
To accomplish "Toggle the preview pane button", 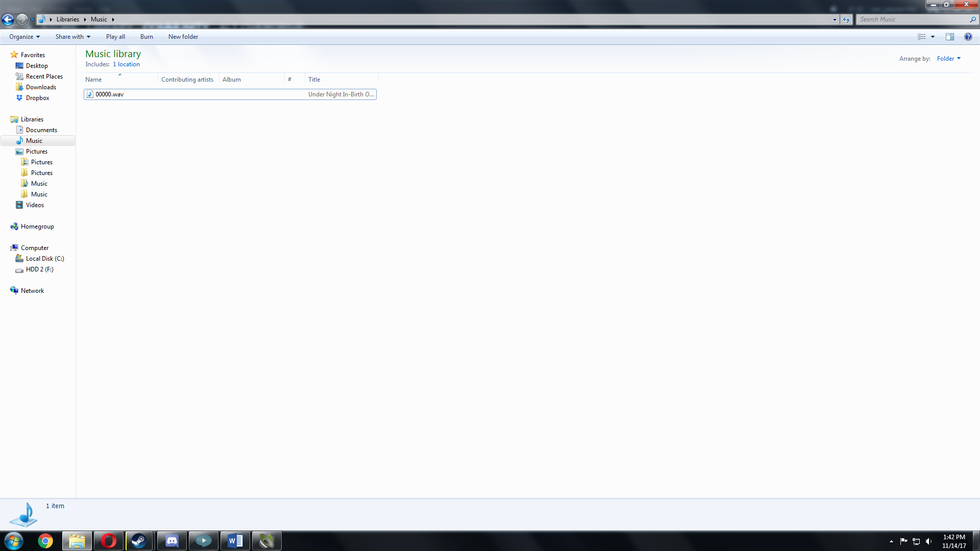I will (949, 37).
